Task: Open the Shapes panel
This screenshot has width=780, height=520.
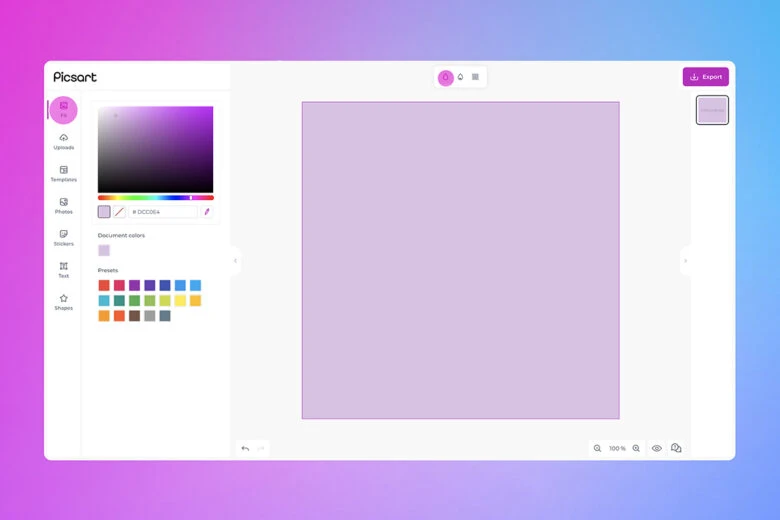Action: [63, 301]
